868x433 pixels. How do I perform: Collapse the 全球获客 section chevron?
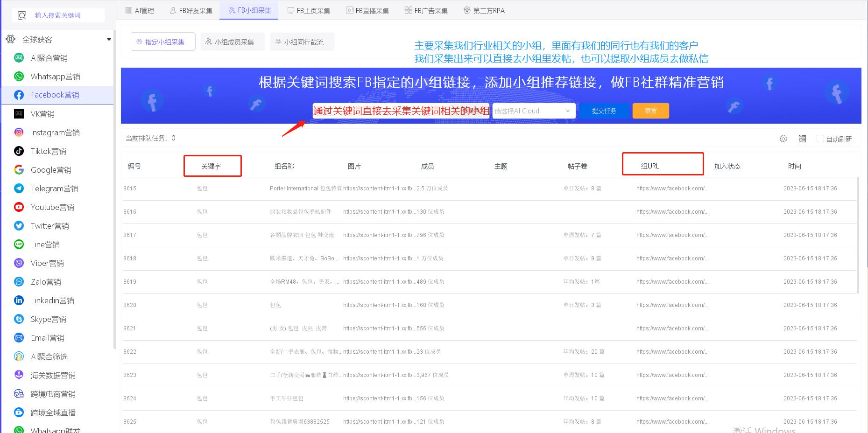(108, 39)
